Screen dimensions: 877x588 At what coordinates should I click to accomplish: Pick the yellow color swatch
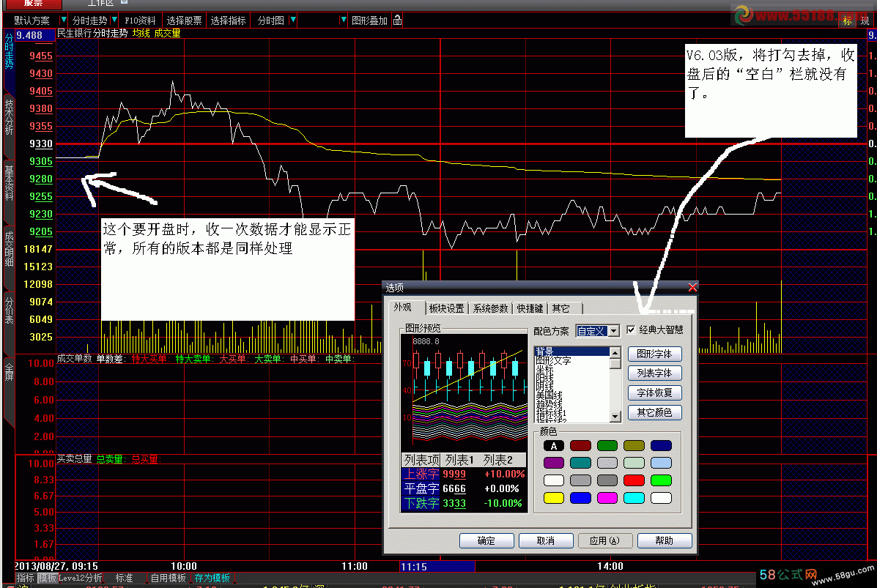[554, 497]
